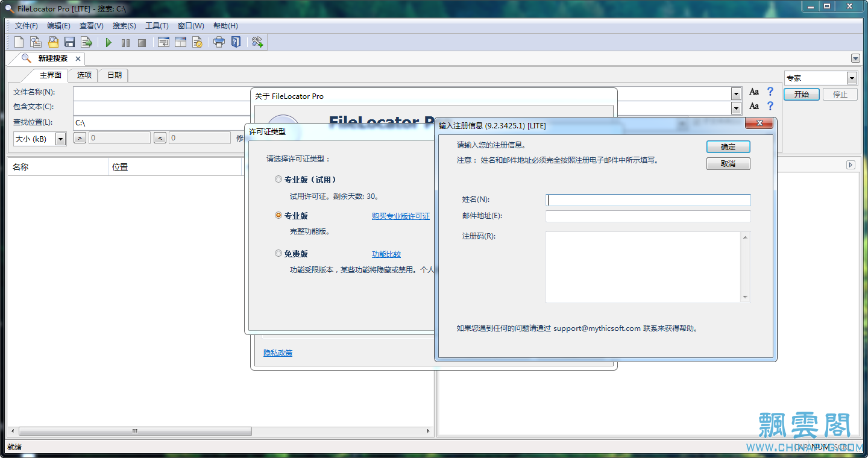This screenshot has width=868, height=458.
Task: Click the help question mark for containing text
Action: (x=770, y=107)
